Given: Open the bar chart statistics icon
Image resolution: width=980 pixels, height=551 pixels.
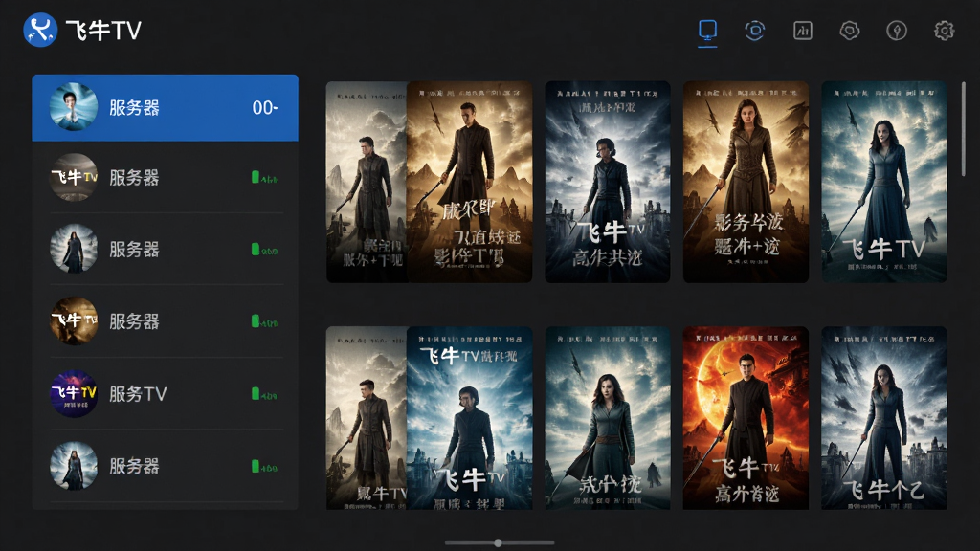Looking at the screenshot, I should coord(803,30).
